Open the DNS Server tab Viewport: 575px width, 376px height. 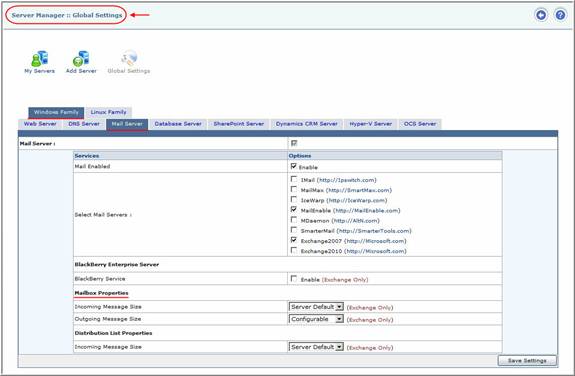[84, 124]
